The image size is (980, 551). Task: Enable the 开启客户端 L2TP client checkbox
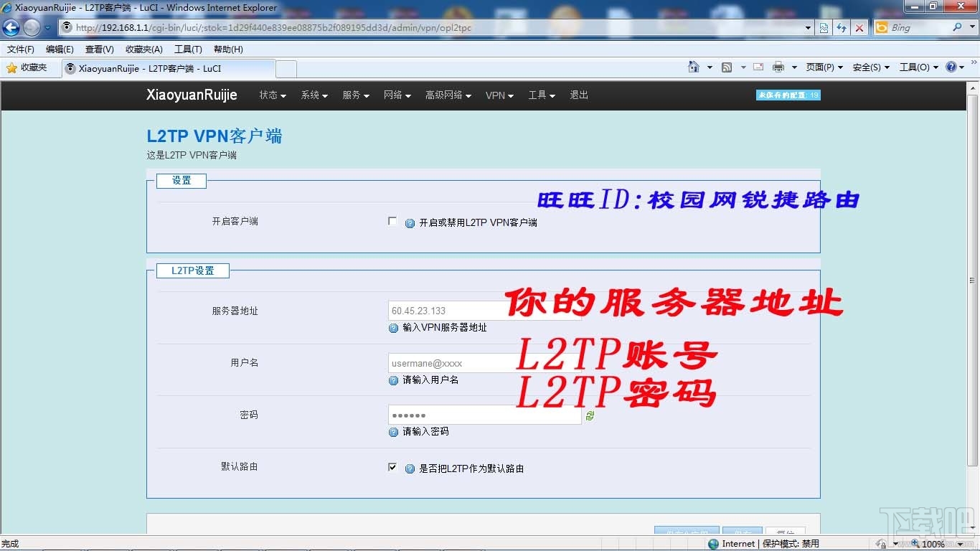pos(392,221)
